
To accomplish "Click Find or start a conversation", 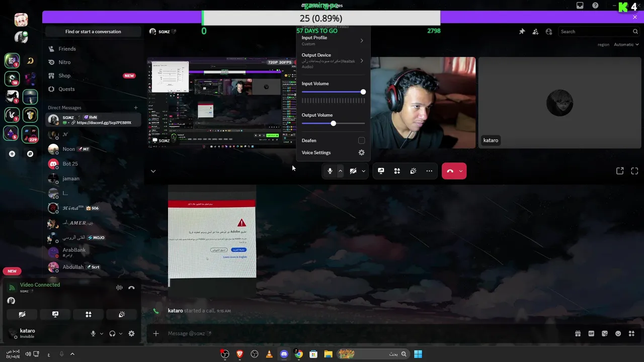I will click(x=93, y=32).
